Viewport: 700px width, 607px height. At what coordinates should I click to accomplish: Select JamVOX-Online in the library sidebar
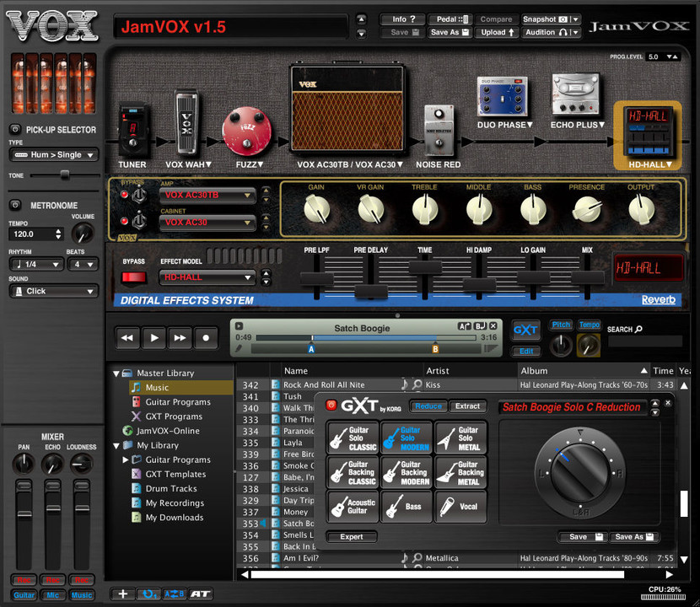click(x=167, y=431)
